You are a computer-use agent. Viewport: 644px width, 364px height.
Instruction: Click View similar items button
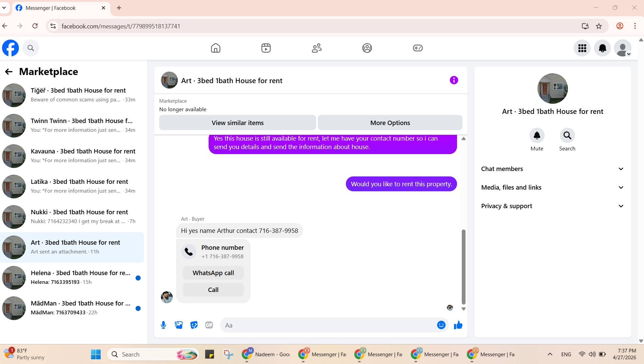pos(238,123)
